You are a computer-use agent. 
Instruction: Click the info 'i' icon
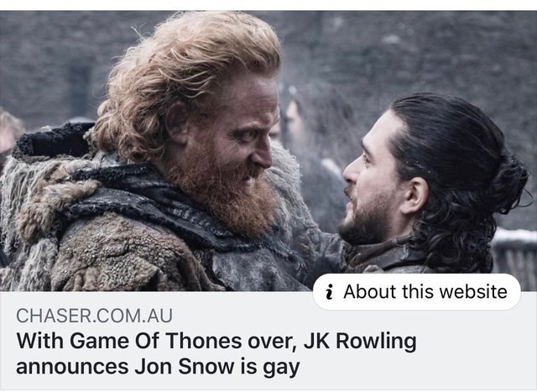click(329, 292)
